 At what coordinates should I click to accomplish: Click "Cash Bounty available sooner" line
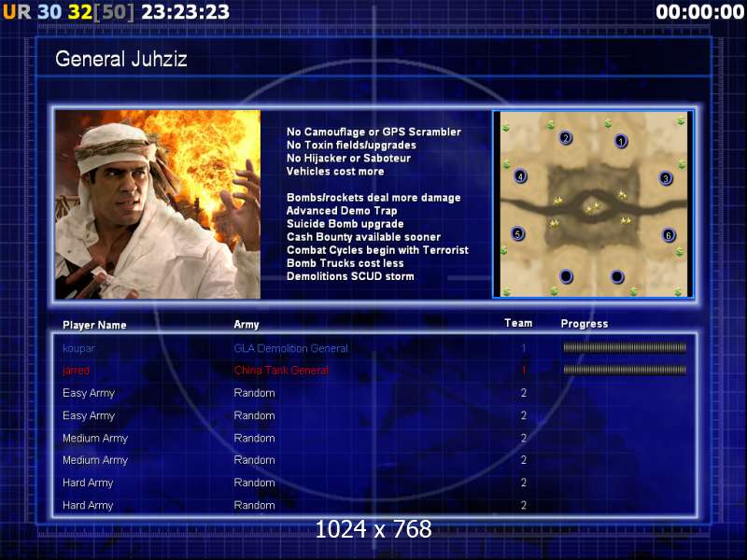pos(363,237)
